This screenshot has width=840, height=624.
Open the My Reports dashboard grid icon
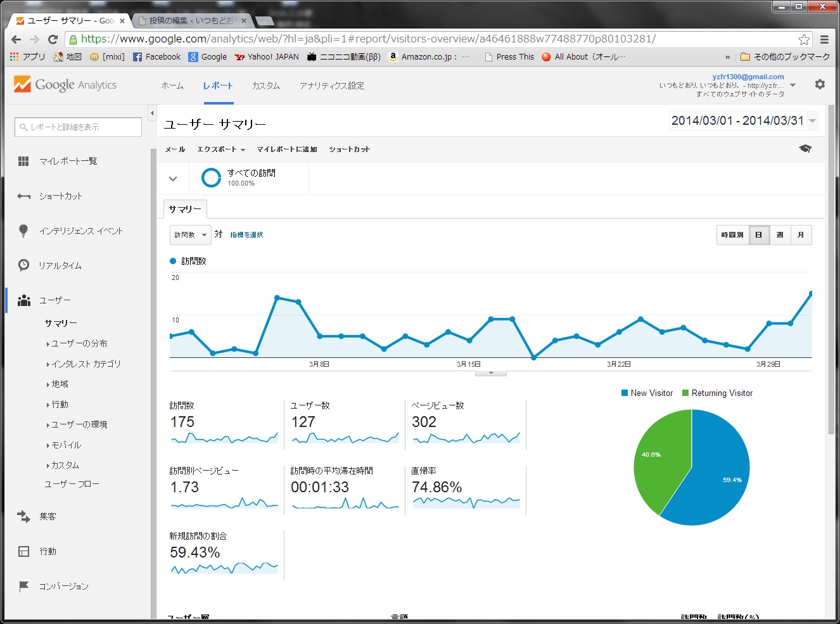(x=23, y=162)
